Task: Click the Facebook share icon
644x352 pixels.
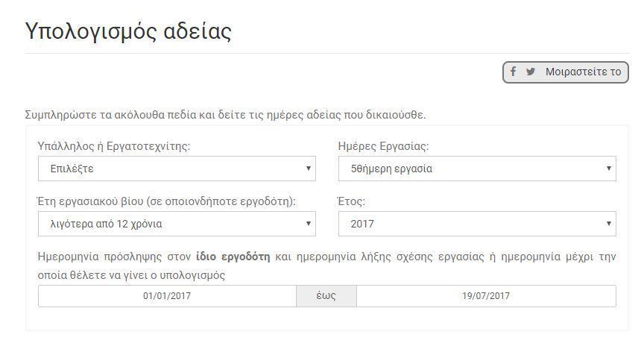Action: point(513,72)
